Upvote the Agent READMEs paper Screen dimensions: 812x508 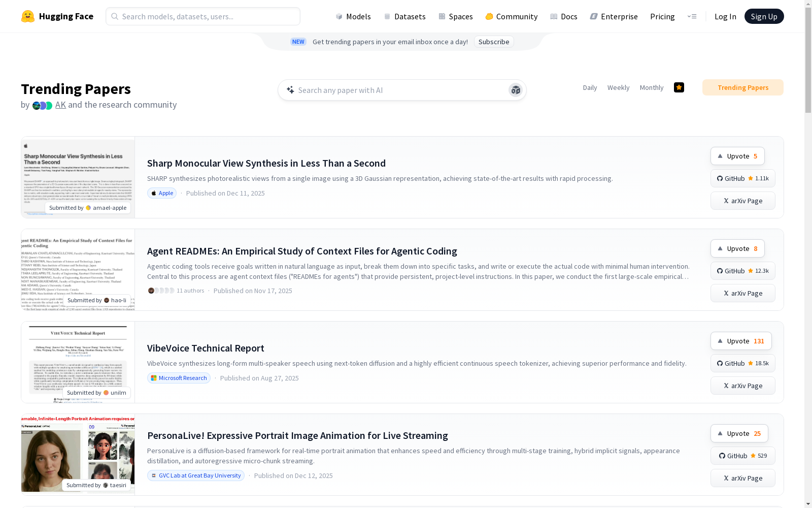(737, 248)
